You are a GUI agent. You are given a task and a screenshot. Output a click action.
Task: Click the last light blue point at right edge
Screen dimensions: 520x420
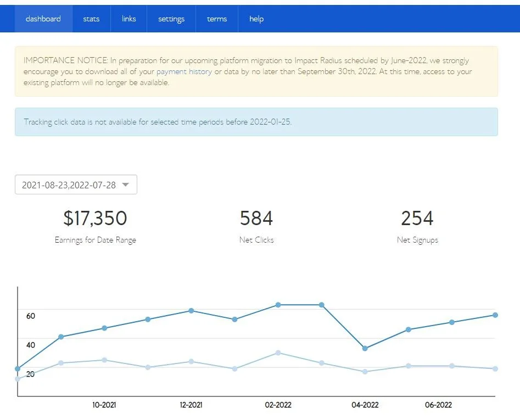tap(495, 369)
